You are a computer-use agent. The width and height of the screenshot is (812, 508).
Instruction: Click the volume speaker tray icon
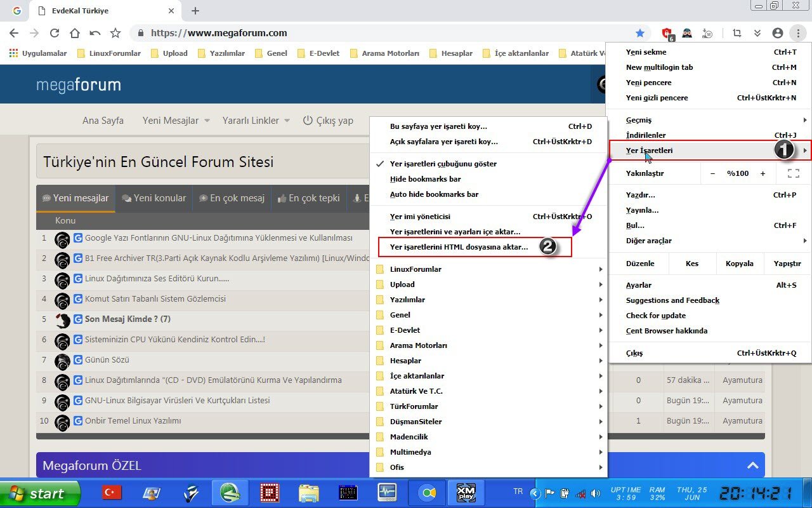tap(595, 493)
